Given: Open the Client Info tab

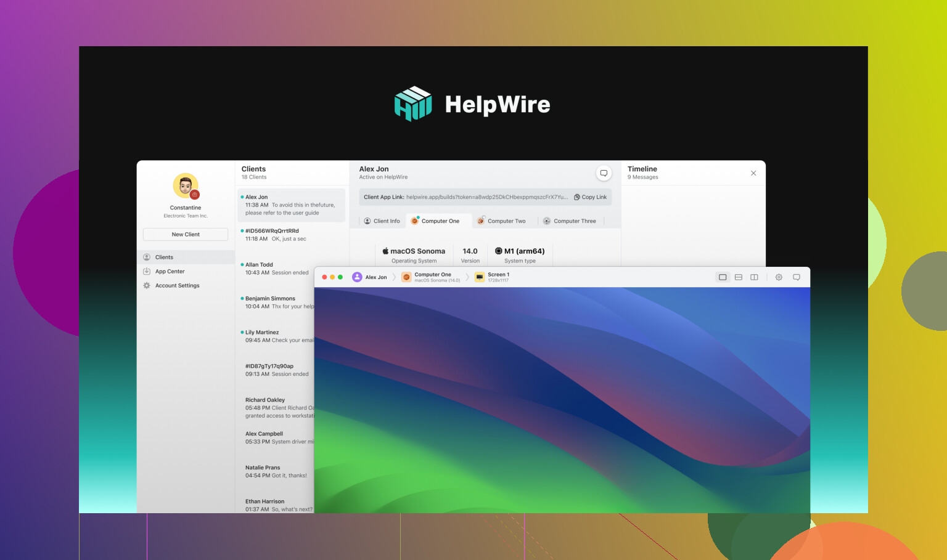Looking at the screenshot, I should 382,221.
